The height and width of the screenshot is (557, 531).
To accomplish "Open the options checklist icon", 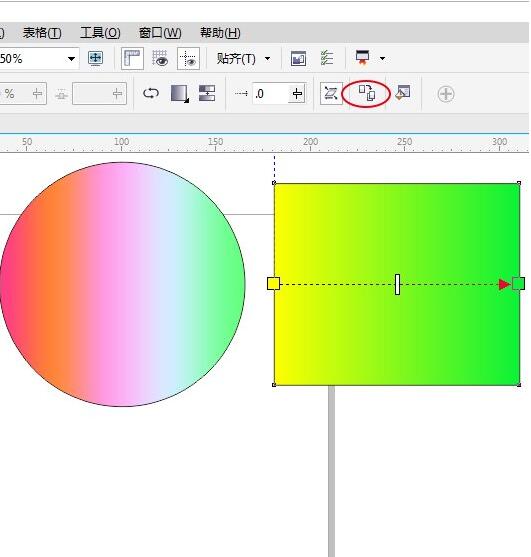I will [327, 58].
